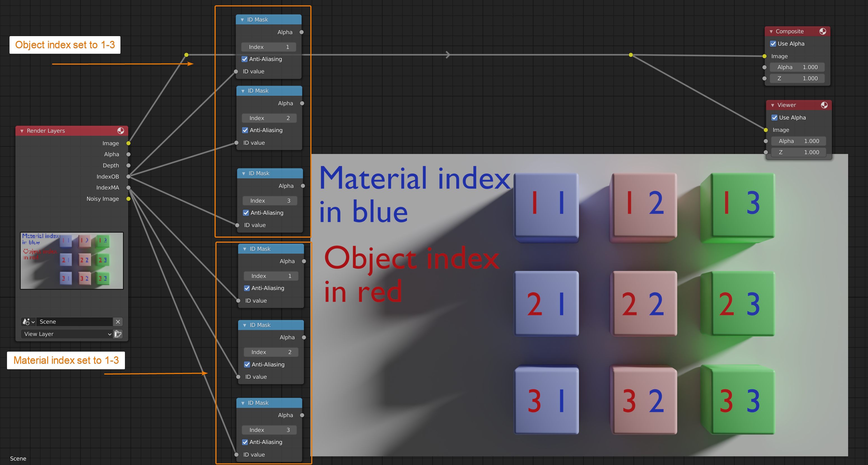Uncheck Use Alpha on the Composite node
Image resolution: width=868 pixels, height=465 pixels.
[x=773, y=43]
